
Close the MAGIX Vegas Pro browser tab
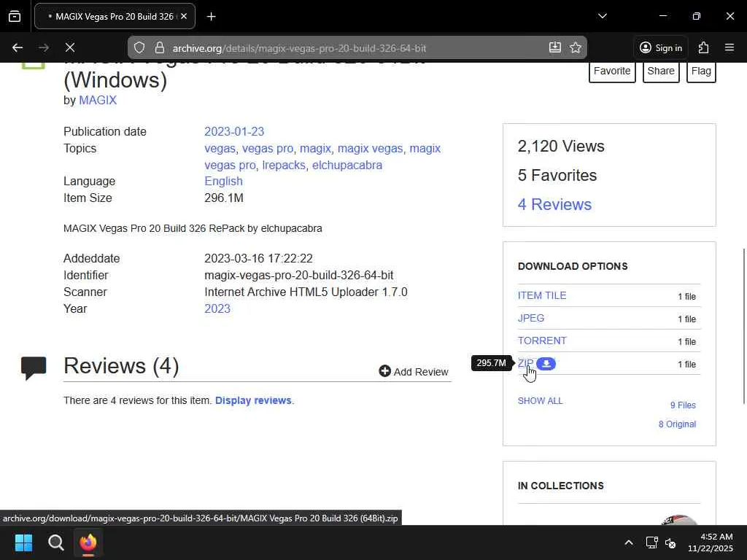(184, 16)
